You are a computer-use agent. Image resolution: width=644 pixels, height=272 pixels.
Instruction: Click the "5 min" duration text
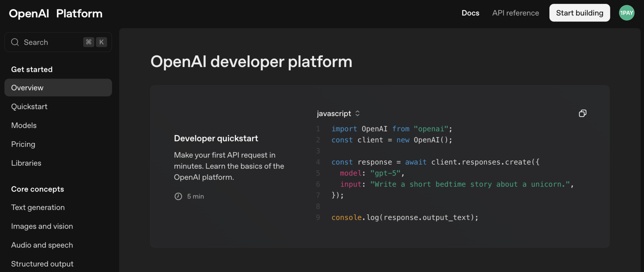(x=195, y=196)
